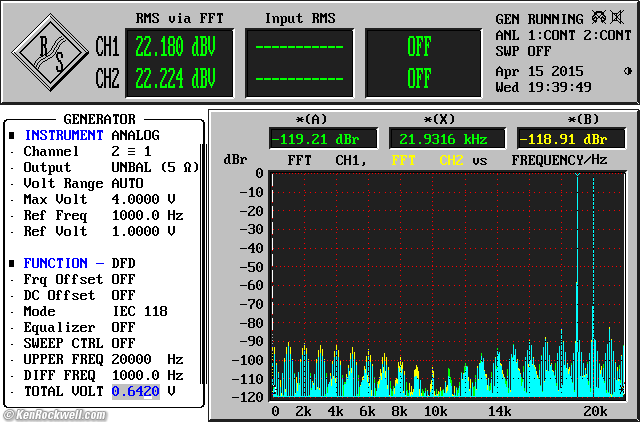Click the small contrast icon beside the date
640x422 pixels.
pos(627,71)
